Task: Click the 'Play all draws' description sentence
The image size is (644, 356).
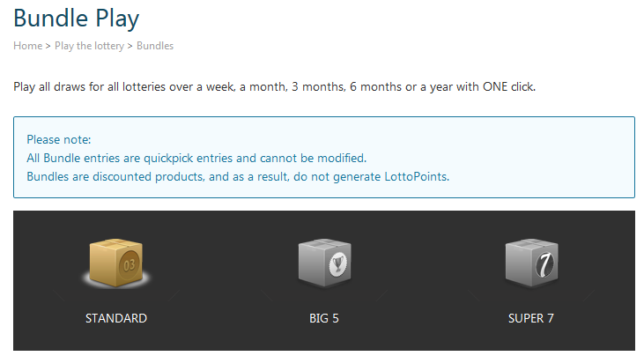Action: (274, 86)
